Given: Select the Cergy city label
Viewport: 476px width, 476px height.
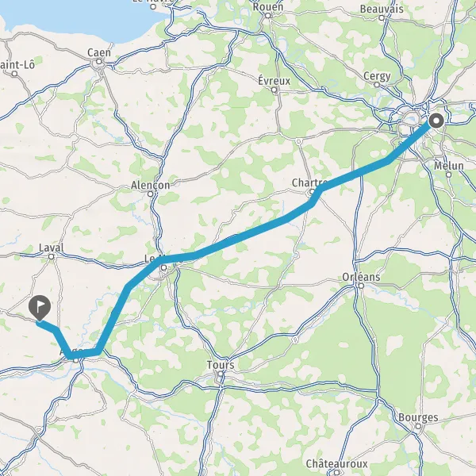Looking at the screenshot, I should (377, 76).
